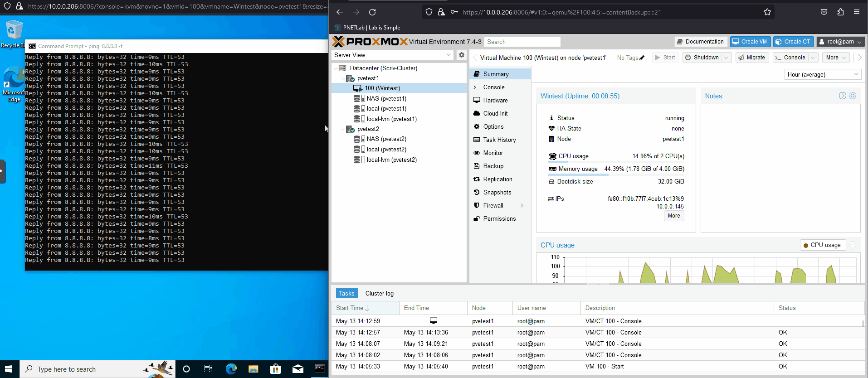Click the monitor icon in first task row
868x378 pixels.
pos(434,321)
